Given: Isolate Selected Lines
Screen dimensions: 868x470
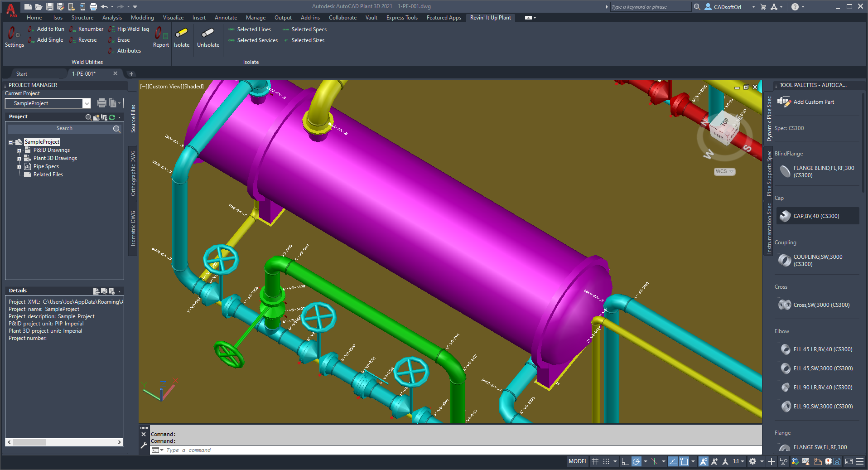Looking at the screenshot, I should 250,29.
